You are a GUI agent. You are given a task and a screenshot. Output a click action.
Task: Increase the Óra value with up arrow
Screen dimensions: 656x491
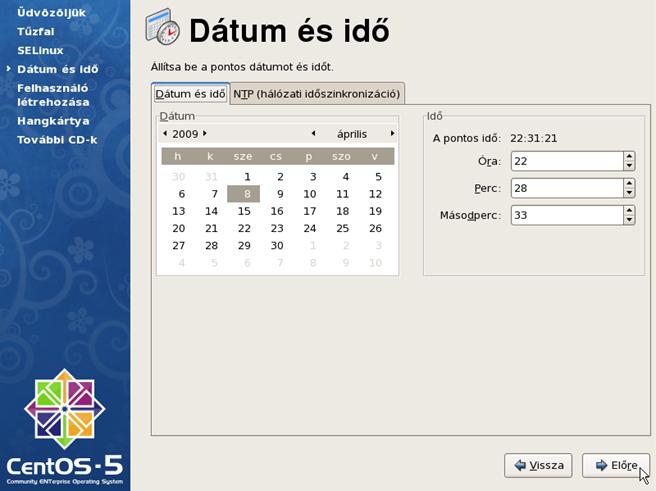tap(628, 156)
